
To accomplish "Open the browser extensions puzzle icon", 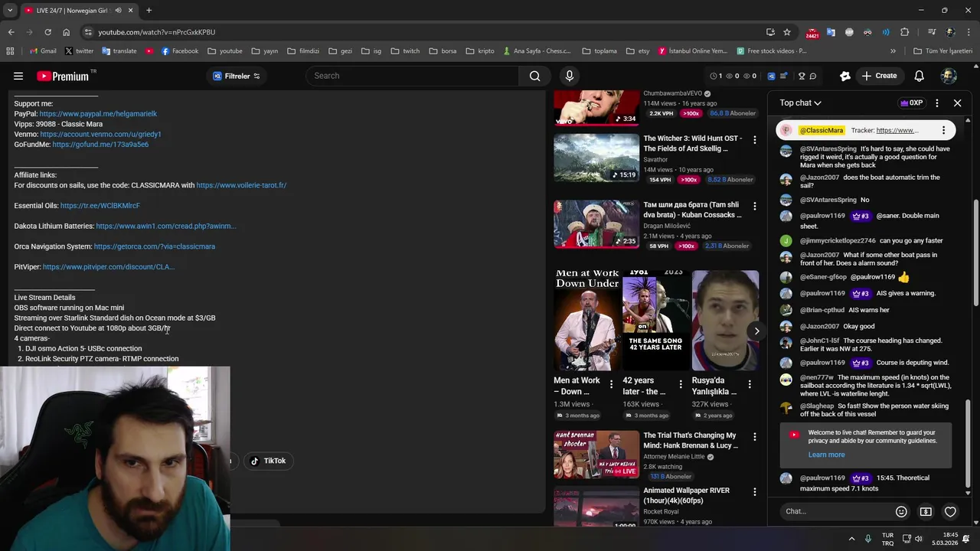I will (x=904, y=32).
